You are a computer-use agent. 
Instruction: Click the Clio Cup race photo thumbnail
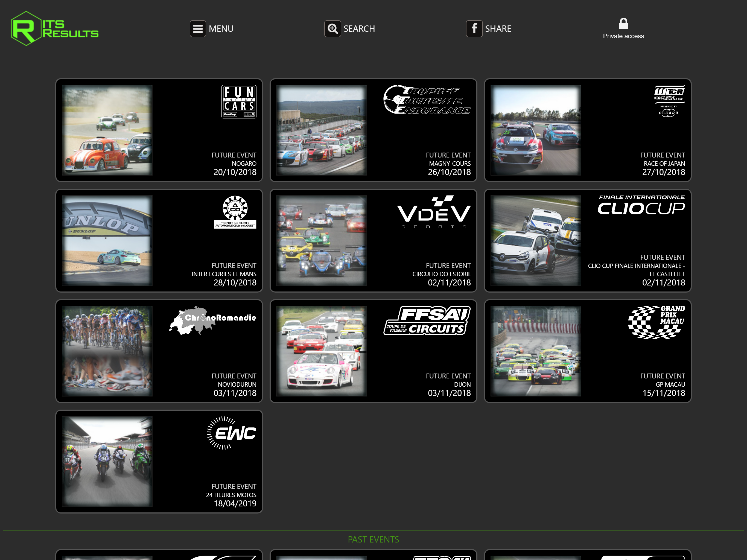tap(536, 240)
